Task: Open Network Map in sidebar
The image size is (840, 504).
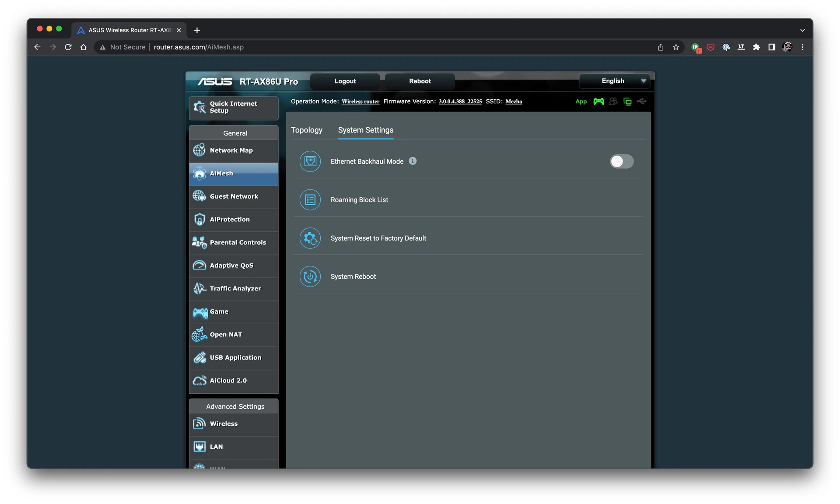Action: coord(234,150)
